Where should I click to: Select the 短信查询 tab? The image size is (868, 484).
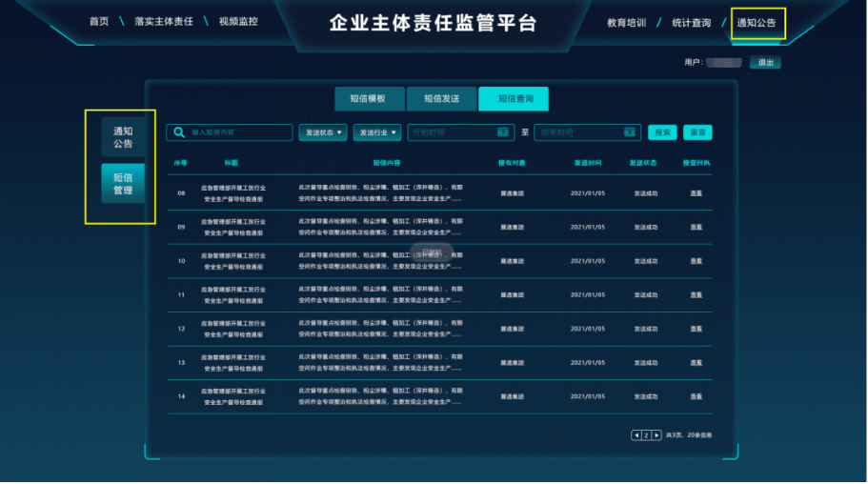(514, 99)
